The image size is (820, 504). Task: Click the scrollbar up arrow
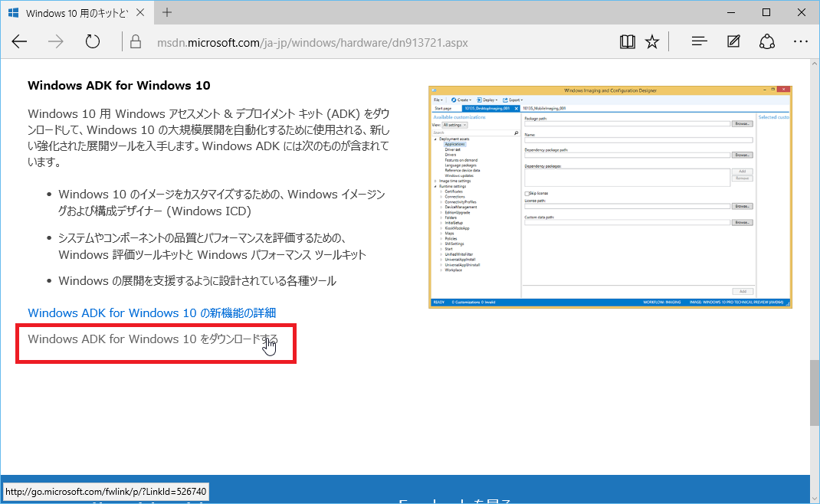coord(814,64)
